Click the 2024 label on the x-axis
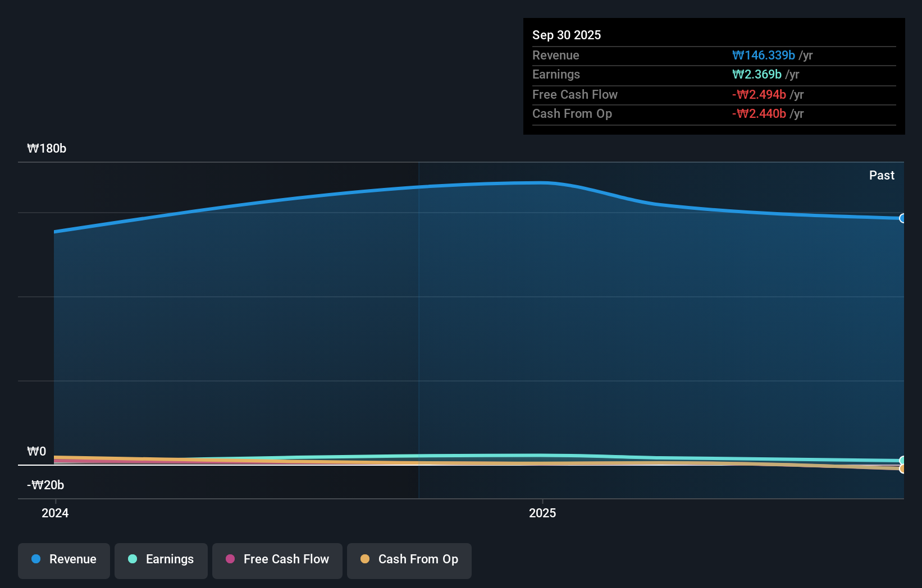Image resolution: width=922 pixels, height=588 pixels. (54, 512)
